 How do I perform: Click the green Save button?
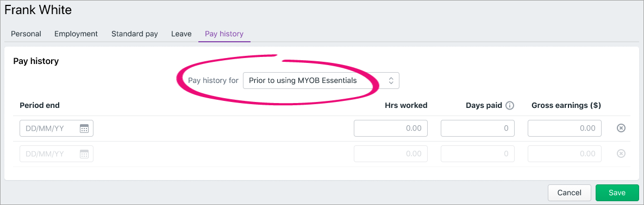point(617,193)
